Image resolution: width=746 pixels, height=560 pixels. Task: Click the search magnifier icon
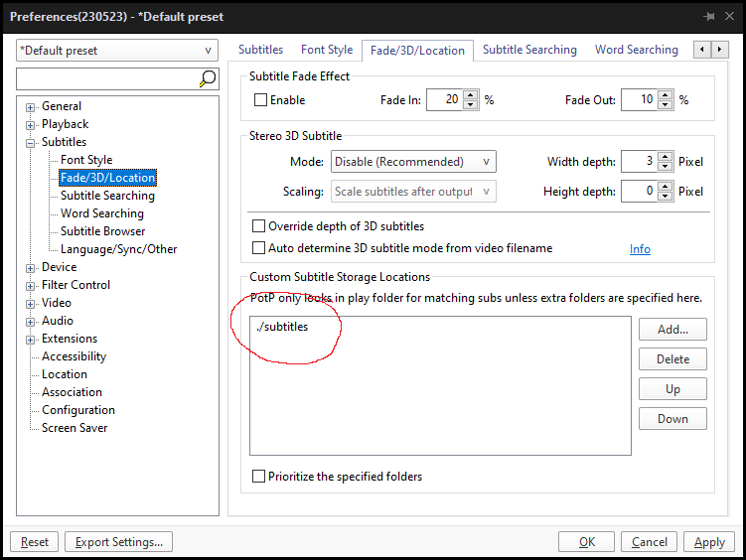point(208,78)
